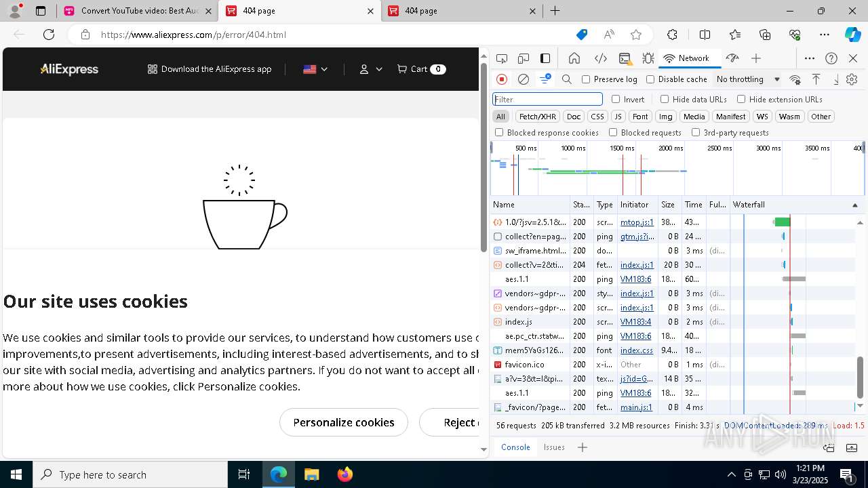Click Import HAR file up arrow
This screenshot has height=488, width=868.
pos(816,79)
